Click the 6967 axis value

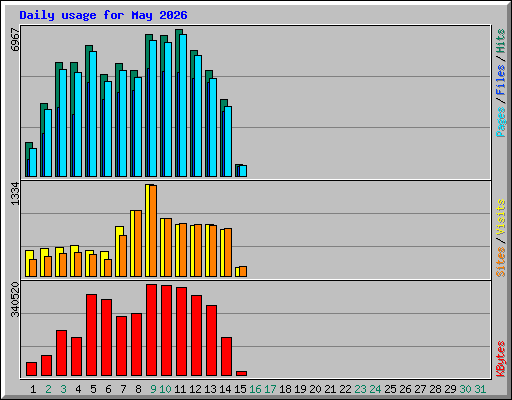click(x=15, y=40)
